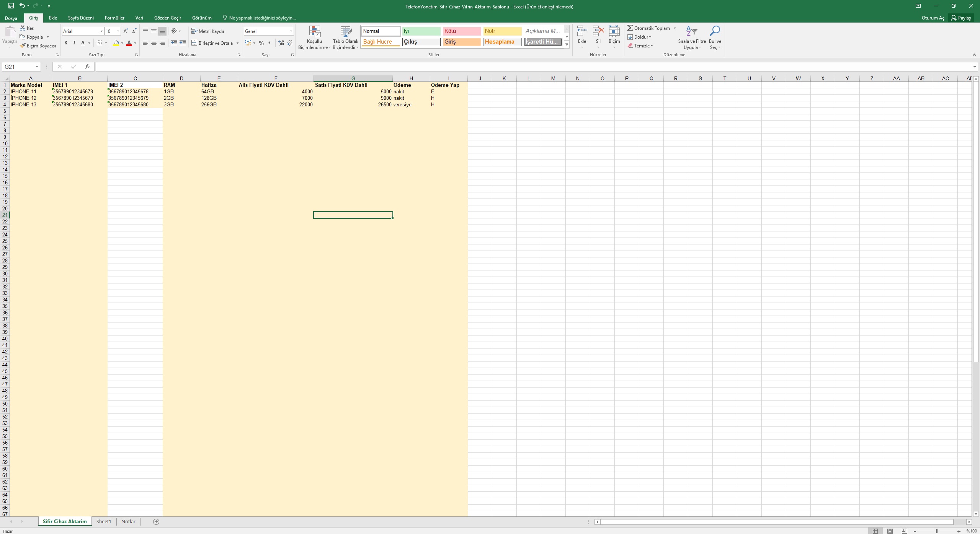Click the decrease decimal icon
Image resolution: width=980 pixels, height=534 pixels.
click(290, 43)
